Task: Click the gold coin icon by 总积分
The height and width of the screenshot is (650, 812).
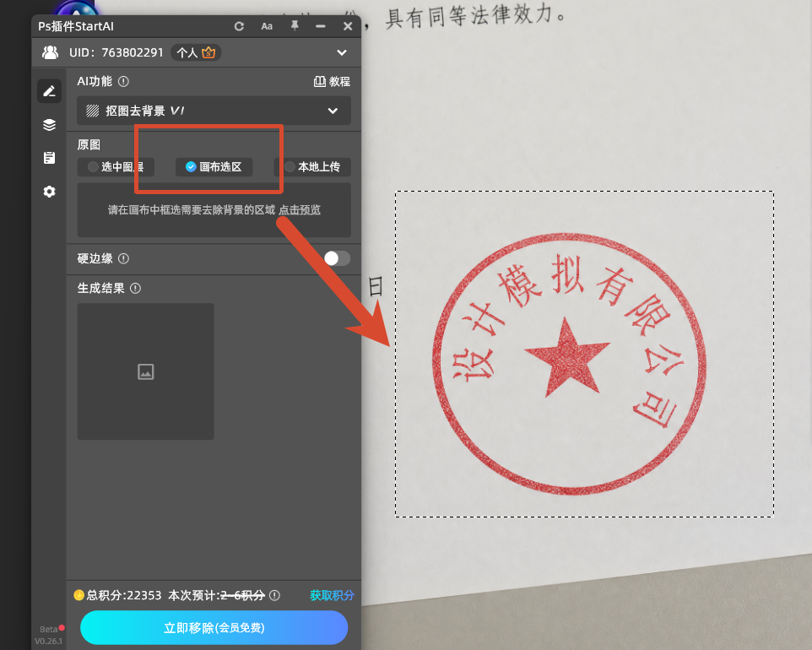Action: [78, 595]
